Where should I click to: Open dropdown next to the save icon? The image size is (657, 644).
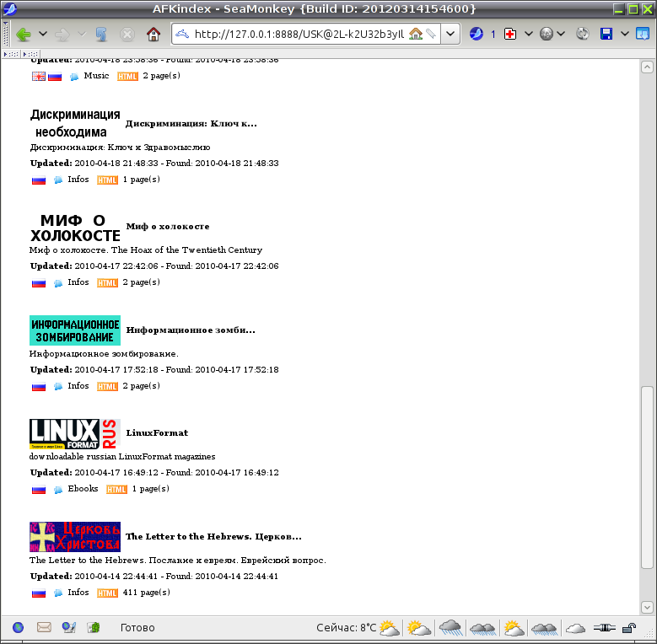[624, 34]
